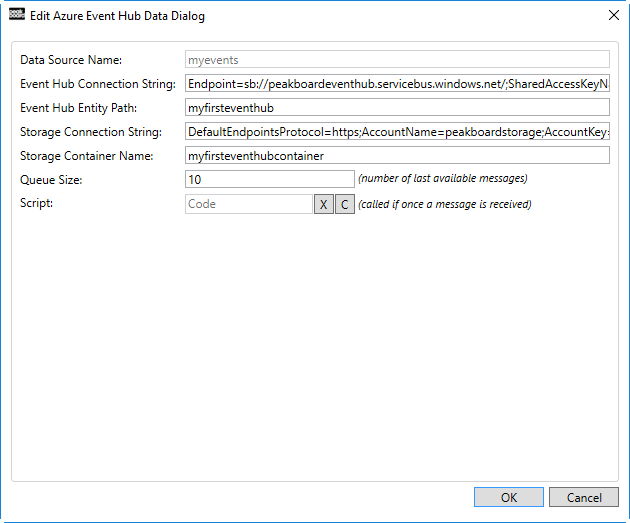Click the 'Storage Connection String:' label
Screen dimensions: 630x523
pyautogui.click(x=91, y=132)
